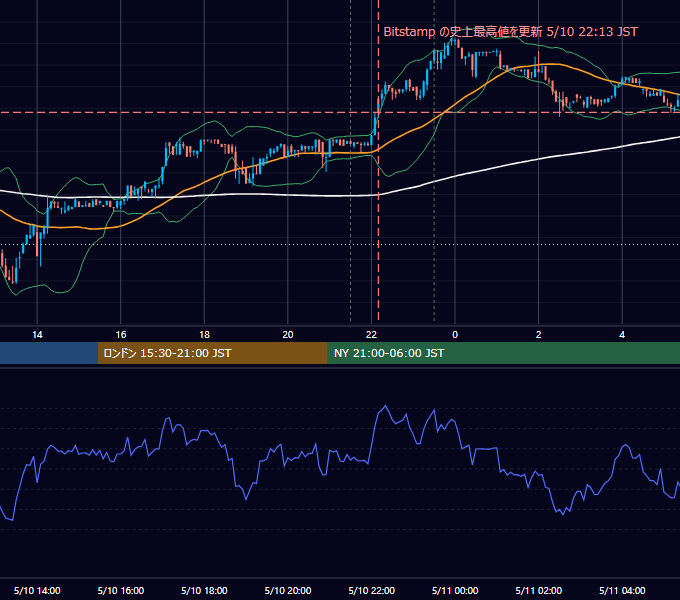Click the 20 hour axis label
This screenshot has height=600, width=680.
coord(288,335)
